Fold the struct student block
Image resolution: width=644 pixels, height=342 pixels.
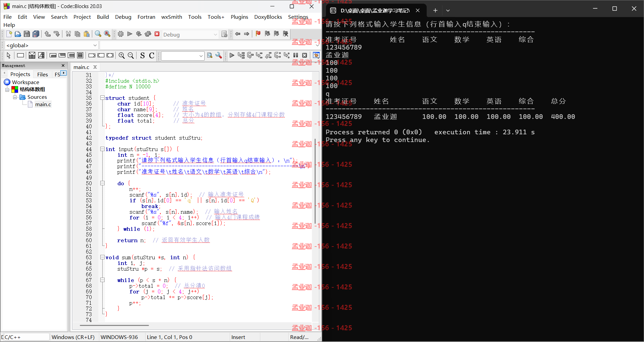102,98
